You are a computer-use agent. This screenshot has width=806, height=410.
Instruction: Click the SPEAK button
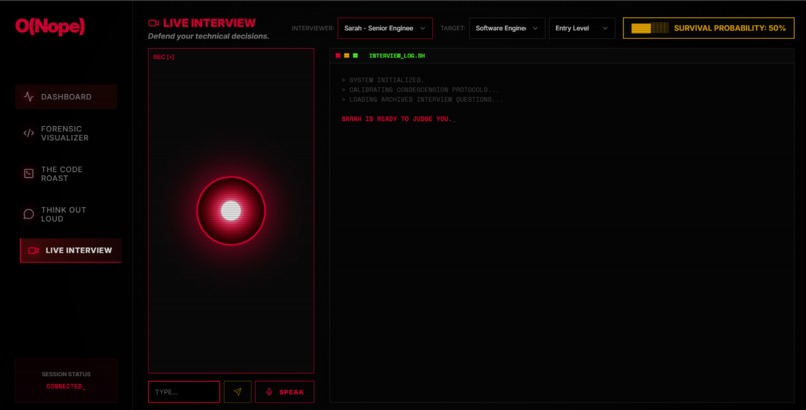(285, 392)
